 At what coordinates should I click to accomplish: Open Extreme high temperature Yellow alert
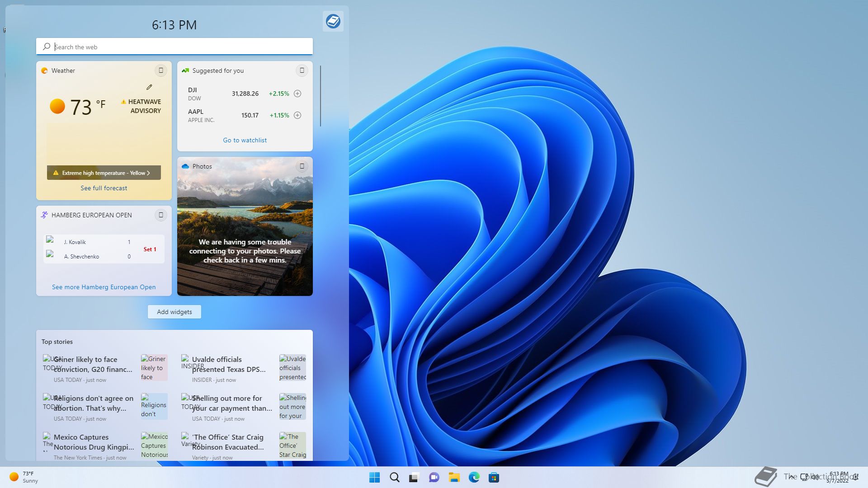pyautogui.click(x=104, y=173)
